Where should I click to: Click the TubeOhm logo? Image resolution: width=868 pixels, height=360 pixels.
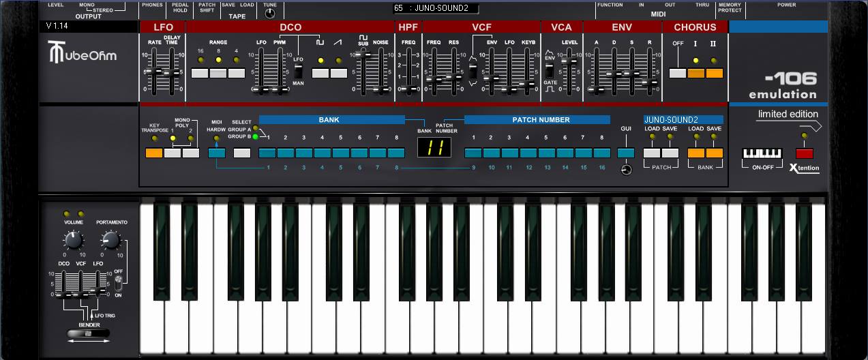click(82, 53)
